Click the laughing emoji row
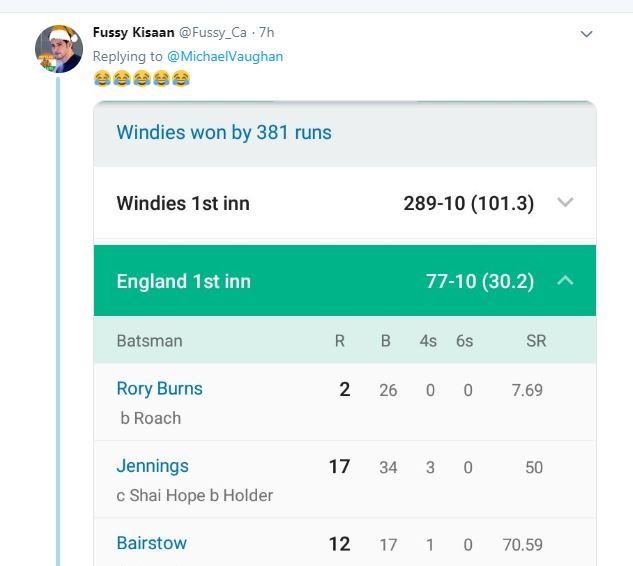633x566 pixels. pyautogui.click(x=141, y=78)
